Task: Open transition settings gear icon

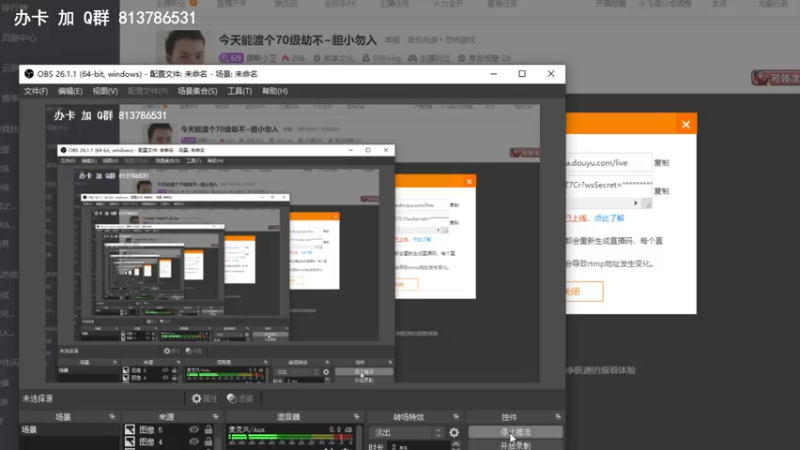Action: tap(454, 433)
